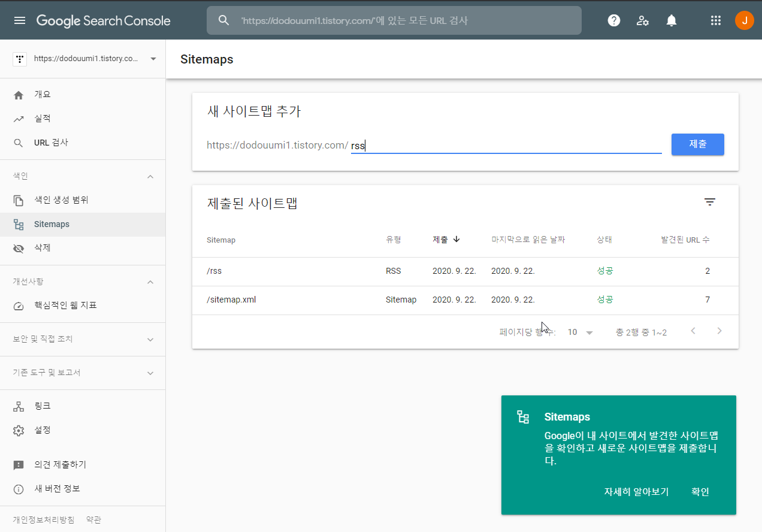Click the Sitemaps icon in the teal popup
762x532 pixels.
coord(523,417)
